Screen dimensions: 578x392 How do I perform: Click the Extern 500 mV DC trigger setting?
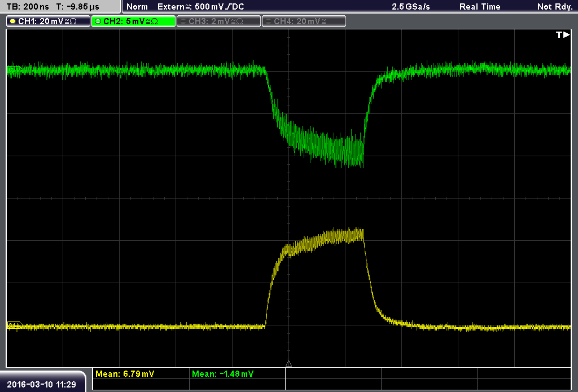201,7
